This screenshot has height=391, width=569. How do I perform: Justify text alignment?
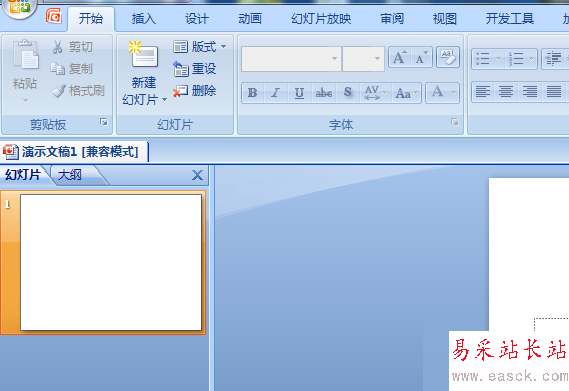click(554, 91)
